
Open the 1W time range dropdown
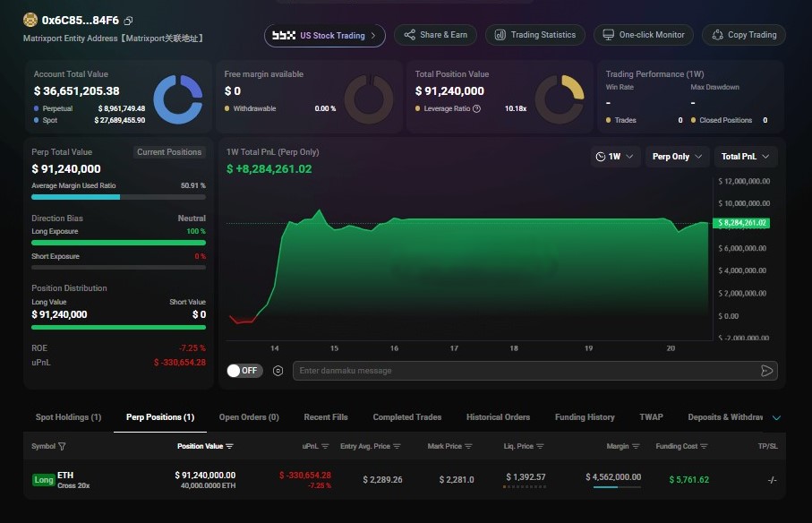[615, 157]
